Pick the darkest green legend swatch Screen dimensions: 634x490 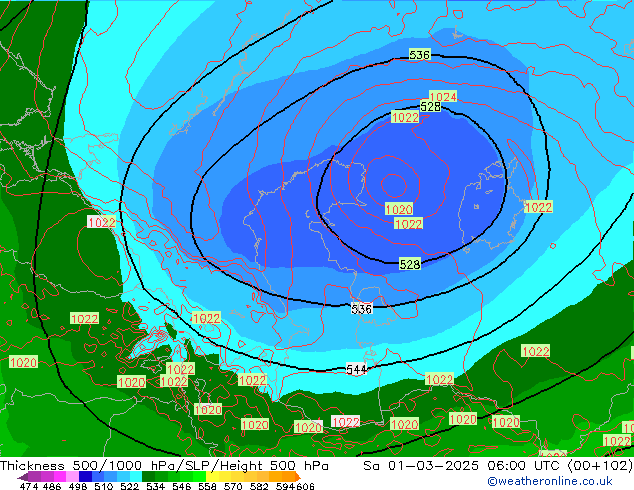click(148, 476)
